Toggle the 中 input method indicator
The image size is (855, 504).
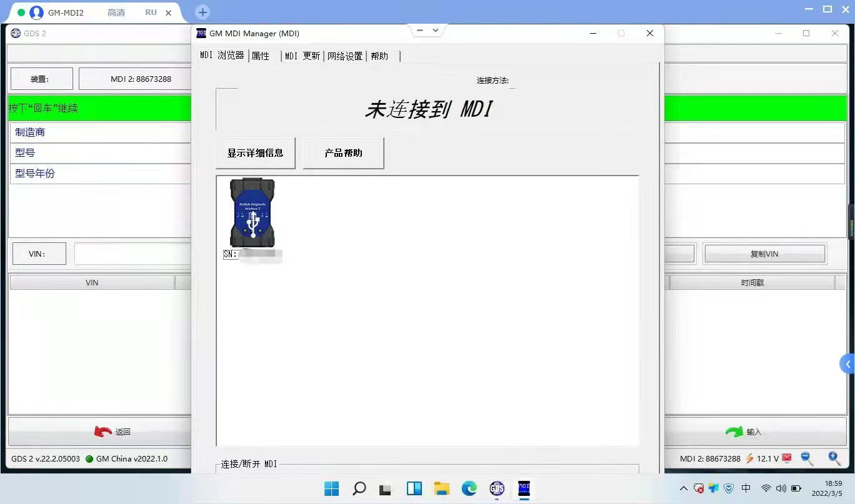coord(746,488)
